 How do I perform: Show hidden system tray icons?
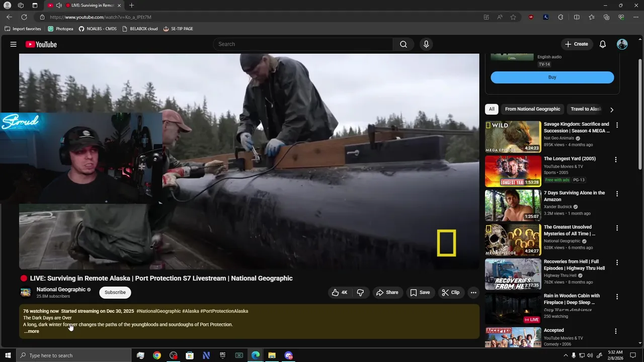point(566,355)
